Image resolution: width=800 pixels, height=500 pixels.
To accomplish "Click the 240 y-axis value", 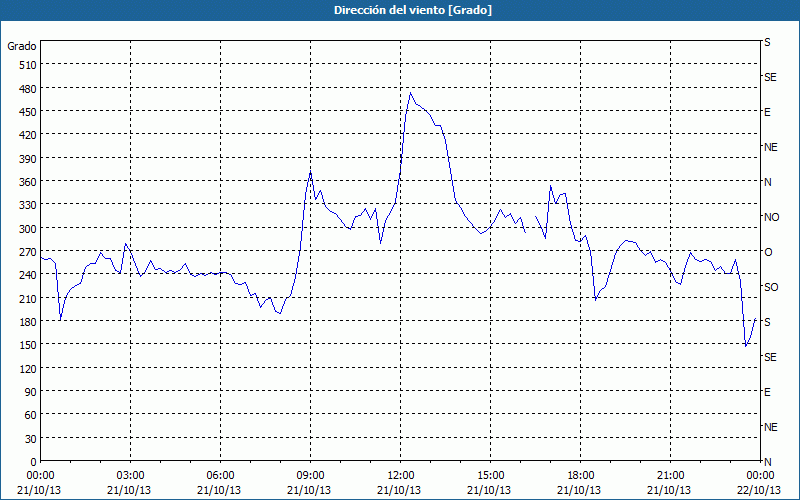I will [28, 274].
